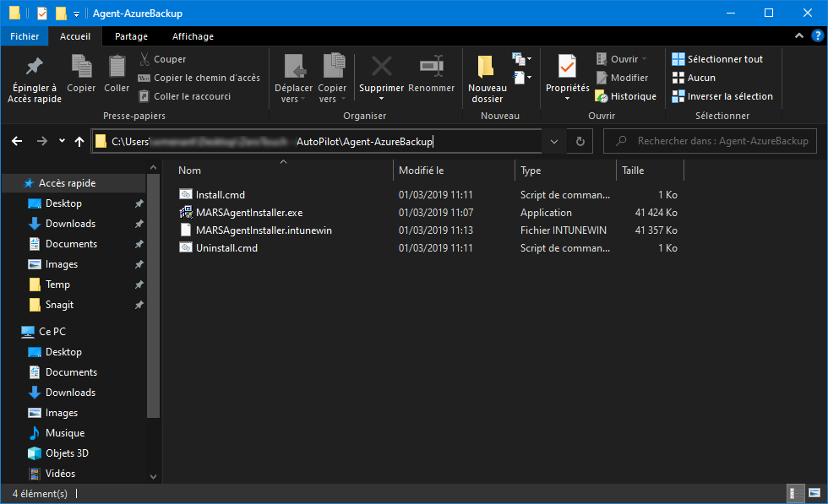828x504 pixels.
Task: Rename item with Renommer
Action: [432, 74]
